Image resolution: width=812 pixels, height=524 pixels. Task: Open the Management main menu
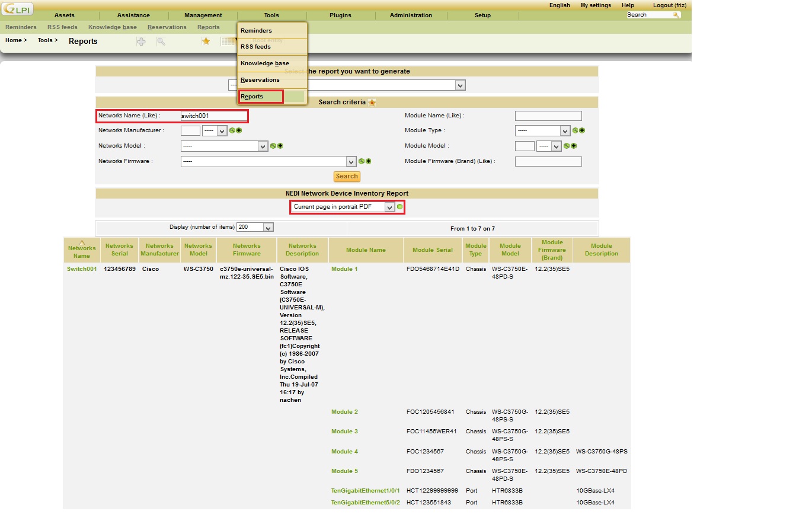pos(203,15)
